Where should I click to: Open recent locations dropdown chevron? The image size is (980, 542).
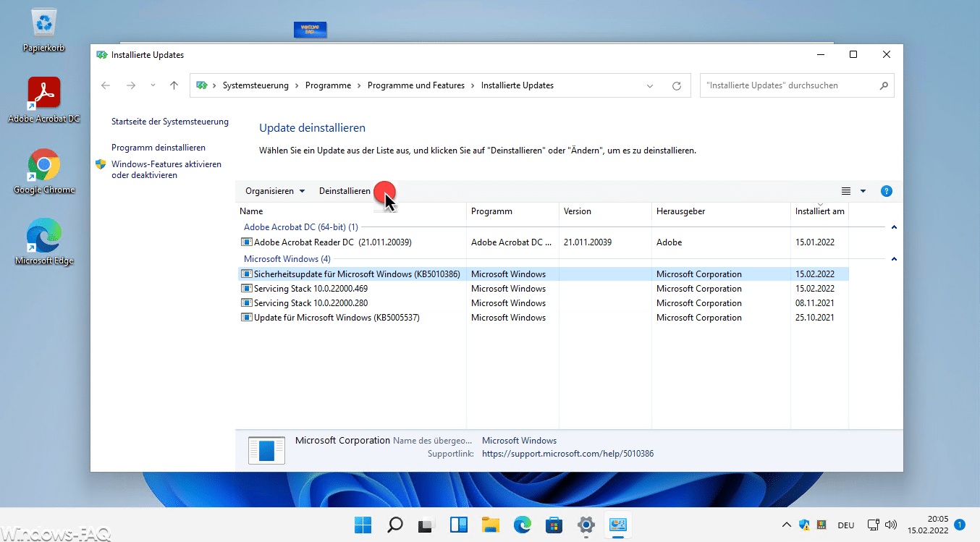(x=152, y=85)
